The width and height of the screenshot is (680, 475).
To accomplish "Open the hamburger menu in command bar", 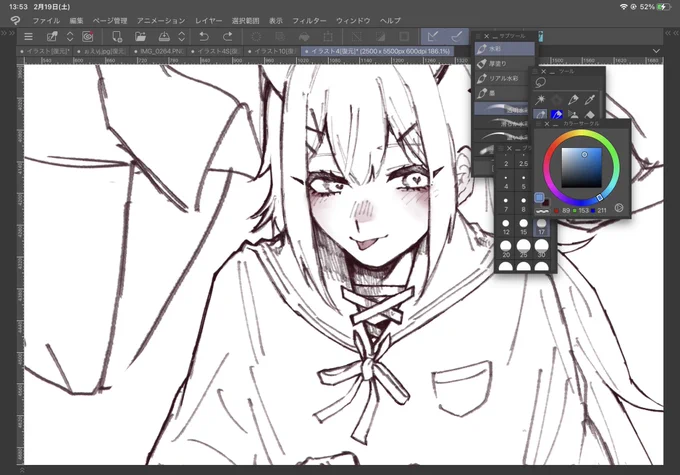I will point(28,37).
